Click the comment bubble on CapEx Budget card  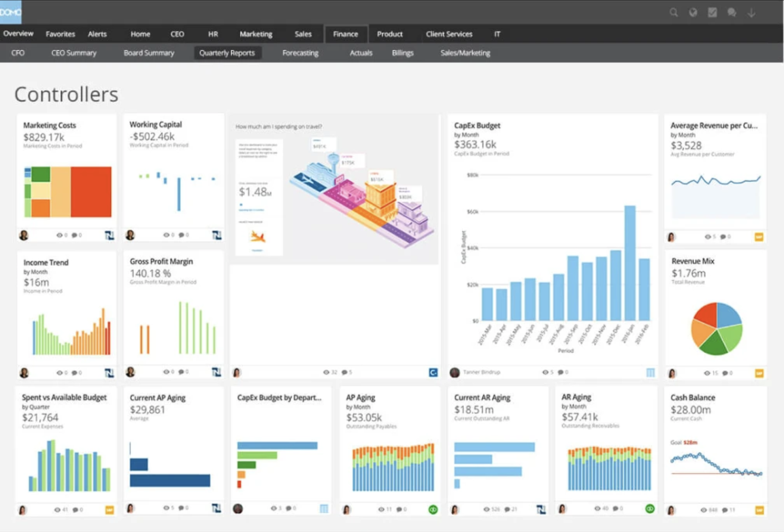(560, 372)
